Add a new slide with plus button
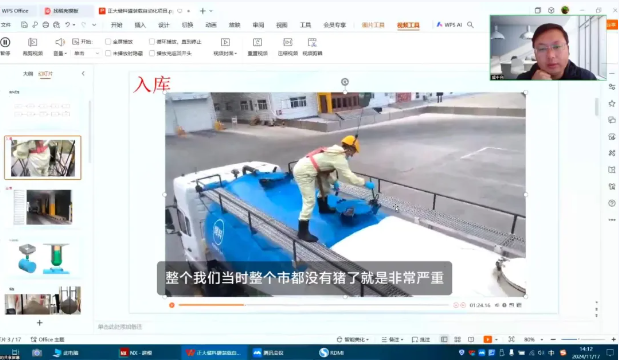Image resolution: width=619 pixels, height=360 pixels. (x=39, y=323)
